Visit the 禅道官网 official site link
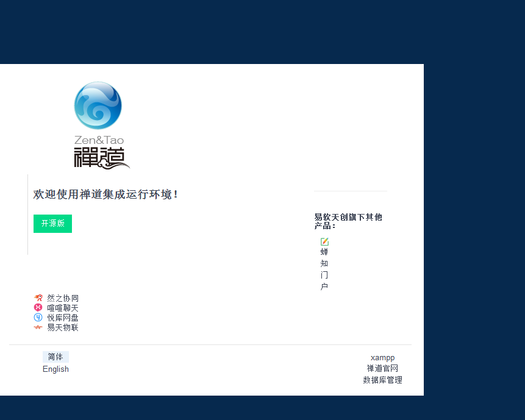The width and height of the screenshot is (525, 420). tap(382, 369)
